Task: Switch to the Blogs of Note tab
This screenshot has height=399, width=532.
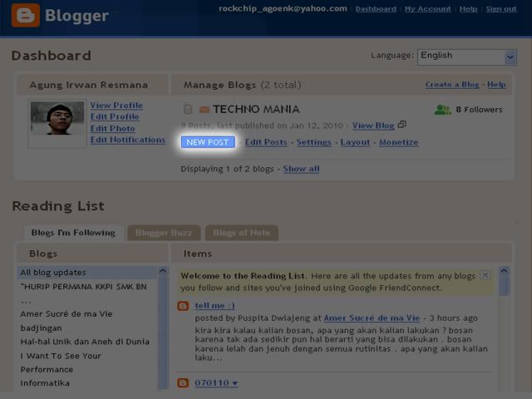Action: (242, 233)
